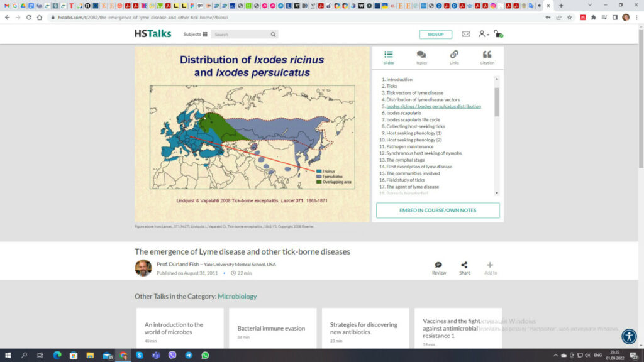644x362 pixels.
Task: Click the padlock access icon
Action: tap(498, 35)
